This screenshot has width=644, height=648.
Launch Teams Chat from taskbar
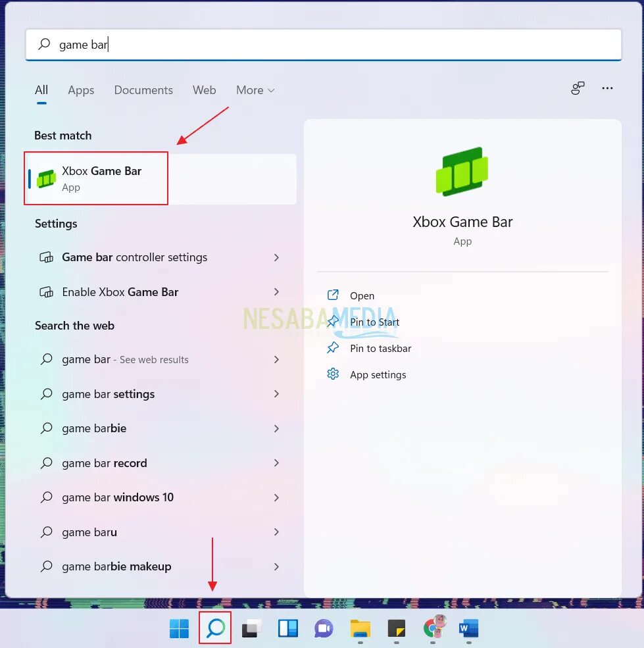[x=324, y=628]
